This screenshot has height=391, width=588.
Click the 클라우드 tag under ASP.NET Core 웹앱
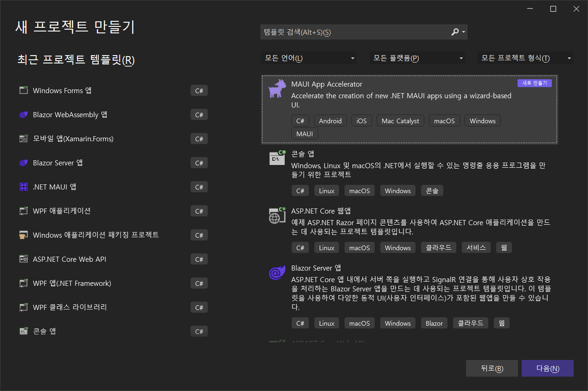[x=439, y=248]
